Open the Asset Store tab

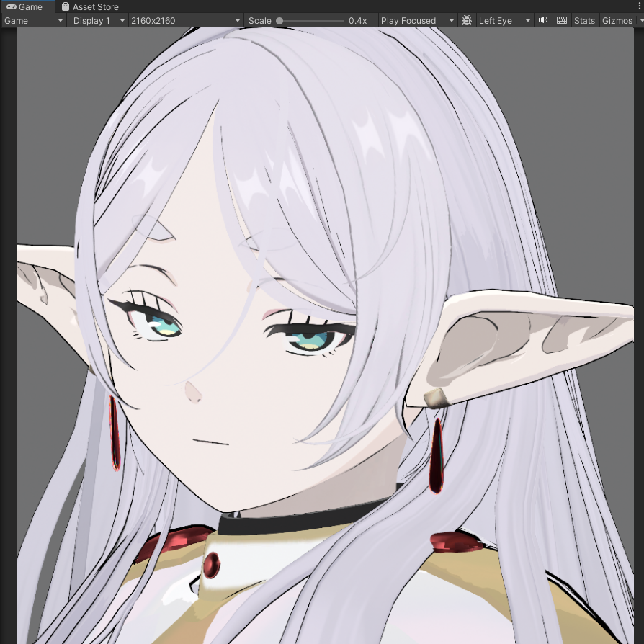coord(90,6)
